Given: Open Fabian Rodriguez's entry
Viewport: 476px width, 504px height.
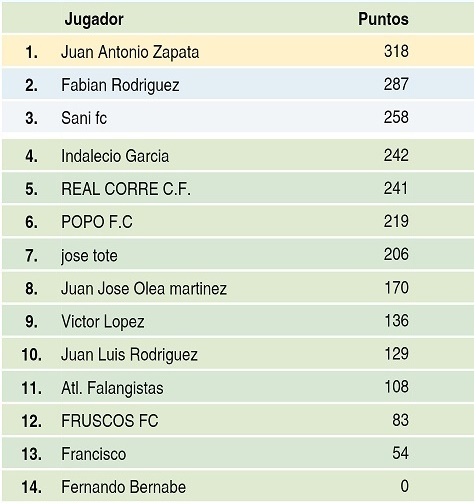Looking at the screenshot, I should click(x=120, y=85).
